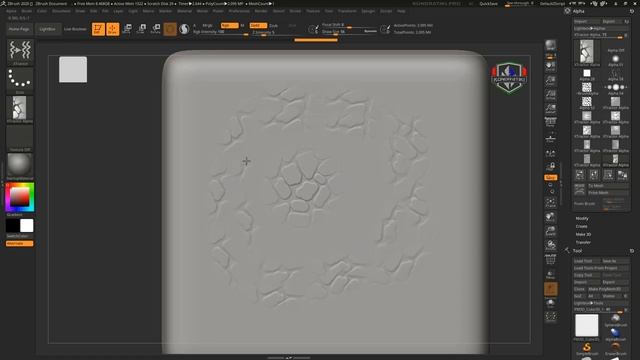This screenshot has height=360, width=640.
Task: Click Load Tool in Tool panel
Action: [x=587, y=261]
